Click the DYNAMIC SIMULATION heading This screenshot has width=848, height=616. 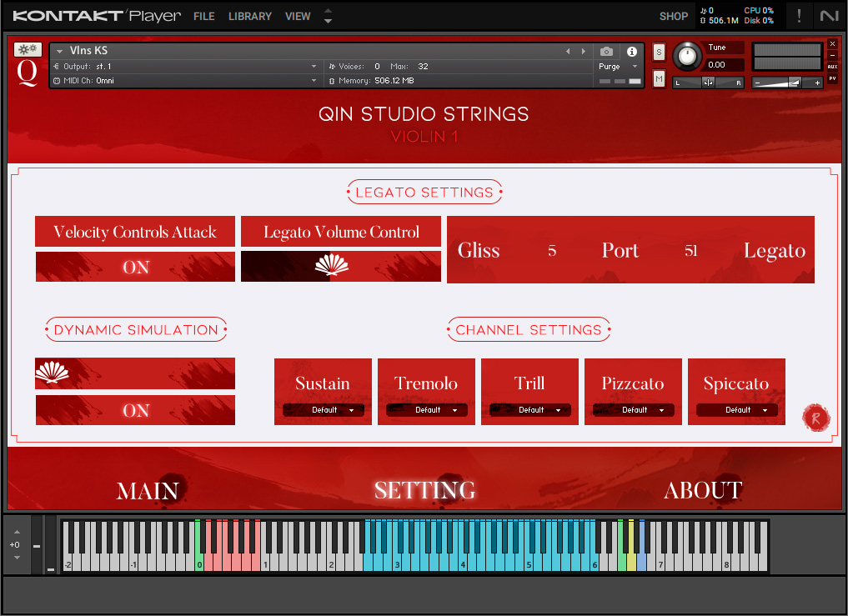[x=136, y=329]
